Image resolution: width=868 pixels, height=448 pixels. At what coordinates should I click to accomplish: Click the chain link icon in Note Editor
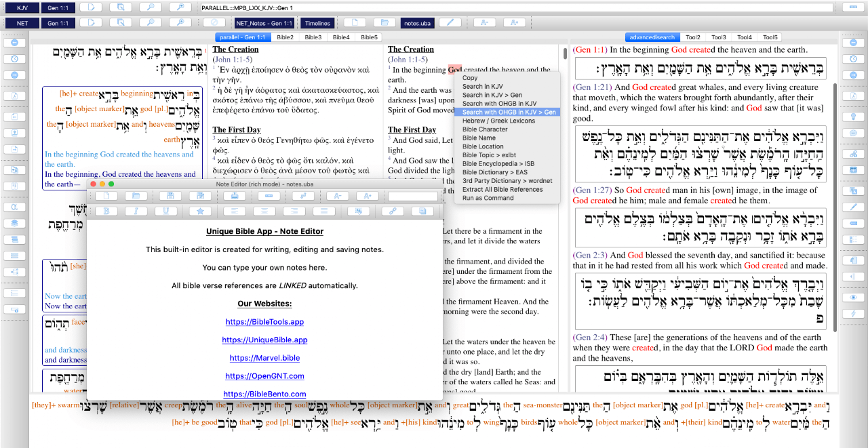coord(393,211)
